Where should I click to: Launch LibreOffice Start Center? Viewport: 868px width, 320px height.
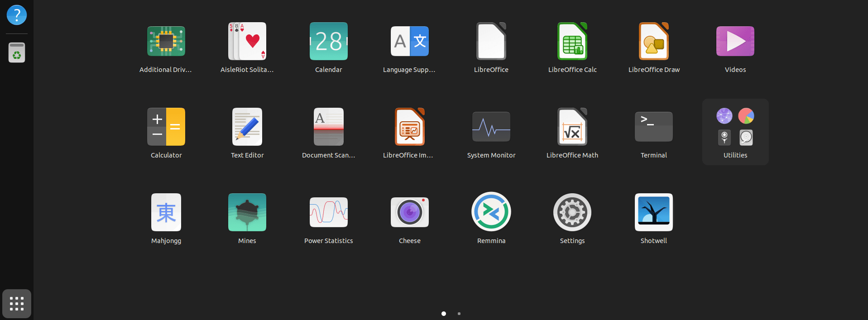pyautogui.click(x=491, y=47)
